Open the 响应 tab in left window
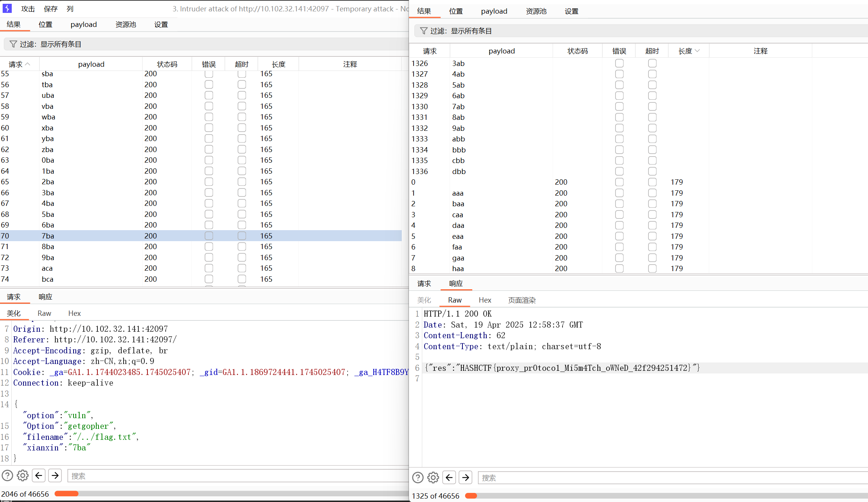Image resolution: width=868 pixels, height=502 pixels. click(x=45, y=297)
